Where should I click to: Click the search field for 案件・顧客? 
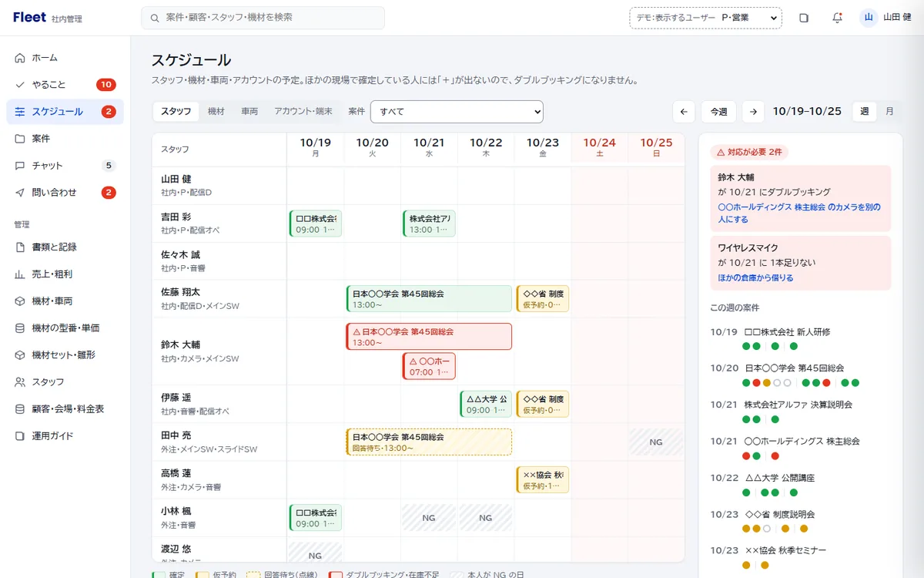pos(263,18)
